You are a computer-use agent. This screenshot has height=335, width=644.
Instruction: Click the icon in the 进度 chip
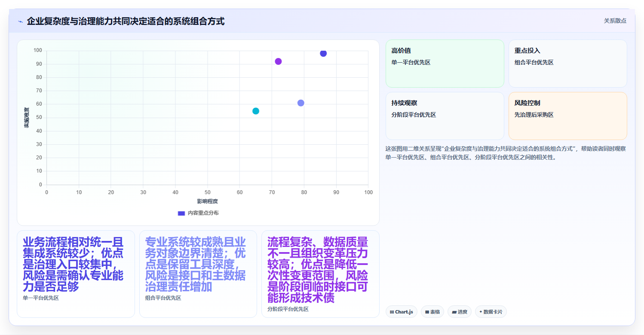tap(454, 312)
